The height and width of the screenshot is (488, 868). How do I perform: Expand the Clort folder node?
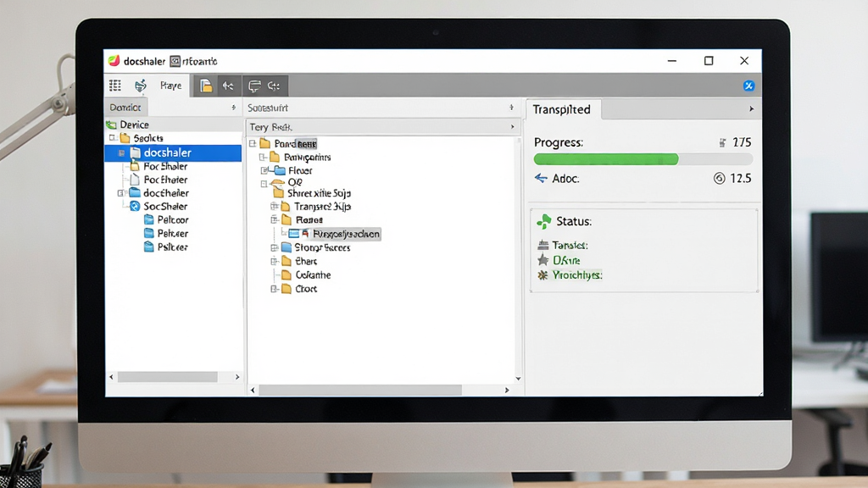click(x=274, y=289)
